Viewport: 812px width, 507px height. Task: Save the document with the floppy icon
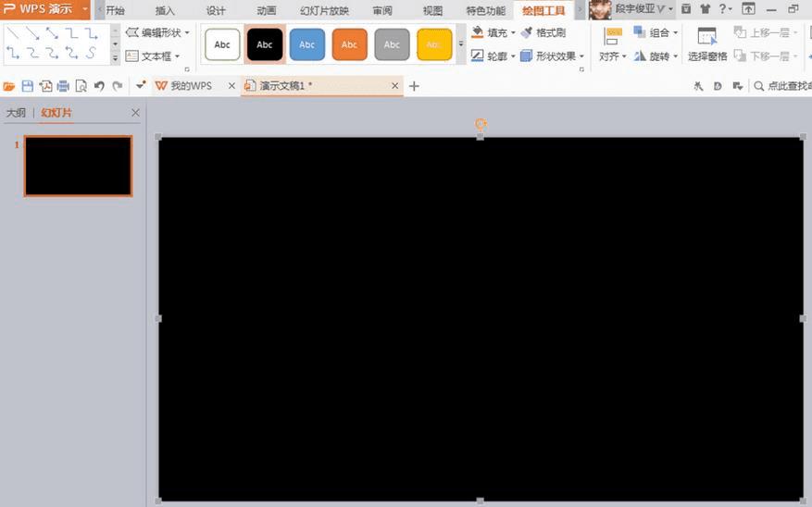click(x=28, y=86)
